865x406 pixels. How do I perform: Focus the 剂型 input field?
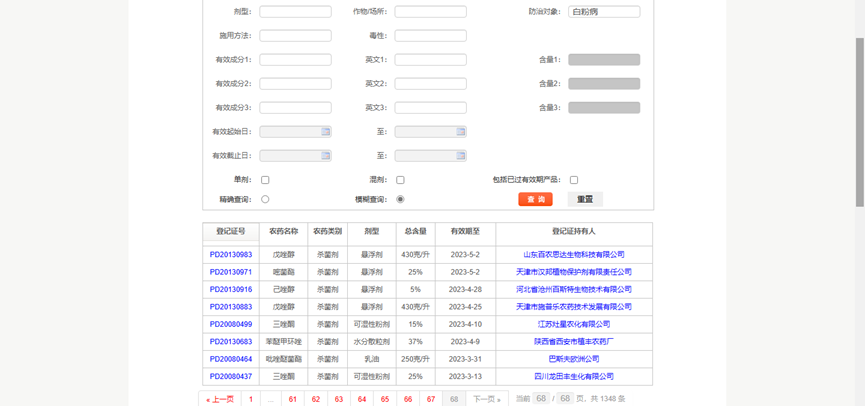(296, 12)
